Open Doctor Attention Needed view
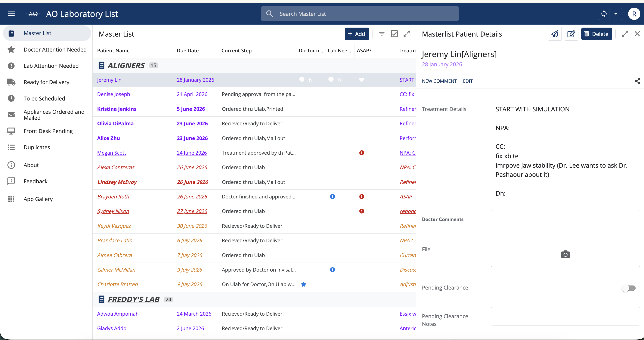 coord(47,49)
